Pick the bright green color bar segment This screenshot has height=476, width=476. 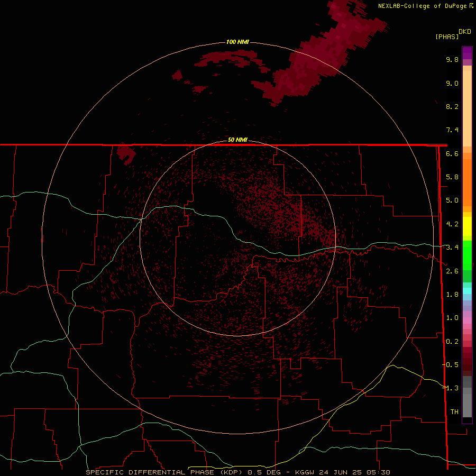coord(467,255)
